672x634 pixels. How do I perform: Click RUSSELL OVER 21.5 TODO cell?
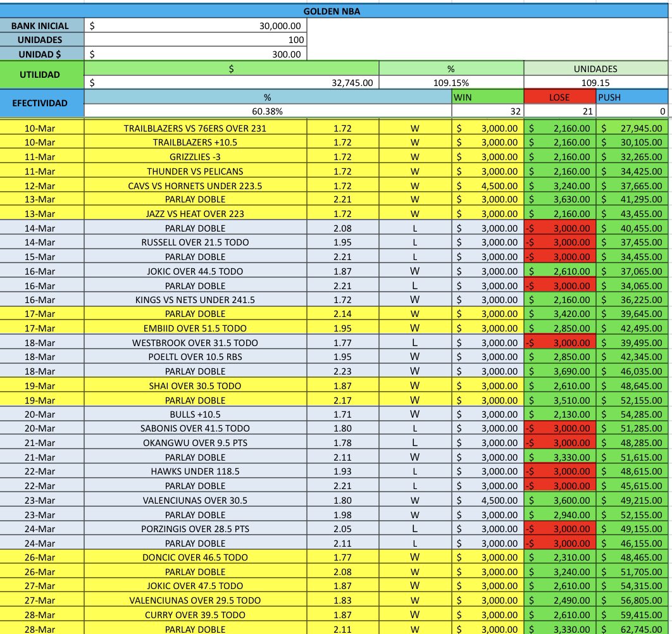click(x=196, y=242)
